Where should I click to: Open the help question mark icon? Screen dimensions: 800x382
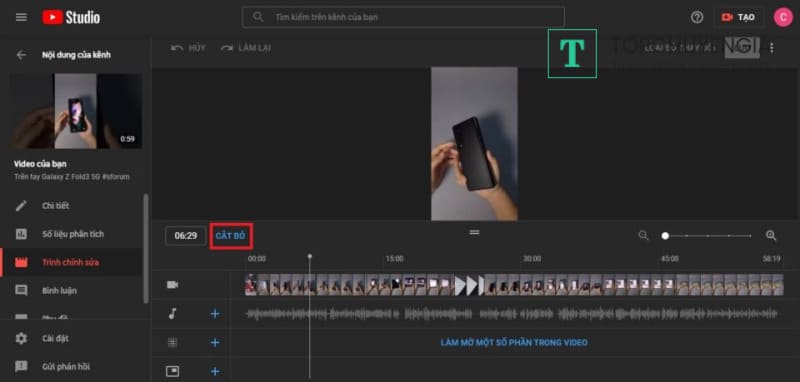[696, 17]
